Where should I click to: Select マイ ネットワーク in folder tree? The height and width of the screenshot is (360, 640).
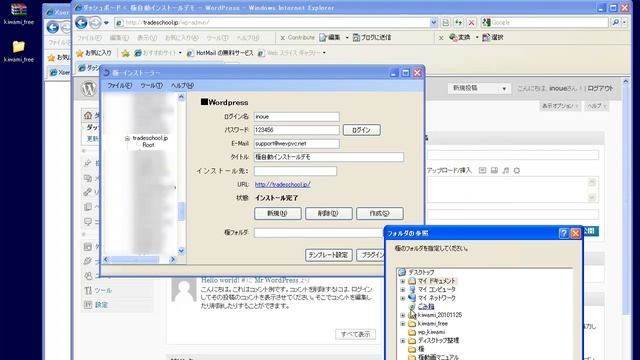tap(436, 298)
